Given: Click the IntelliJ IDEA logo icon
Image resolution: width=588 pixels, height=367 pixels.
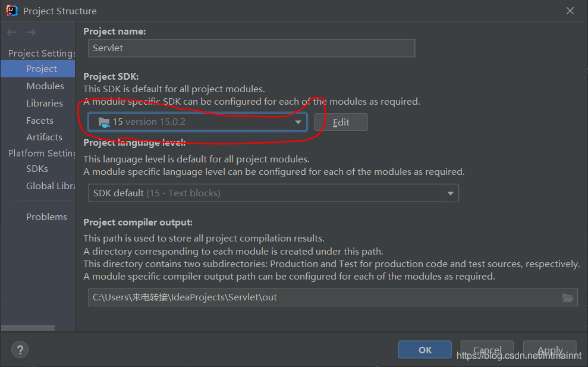Looking at the screenshot, I should 12,11.
